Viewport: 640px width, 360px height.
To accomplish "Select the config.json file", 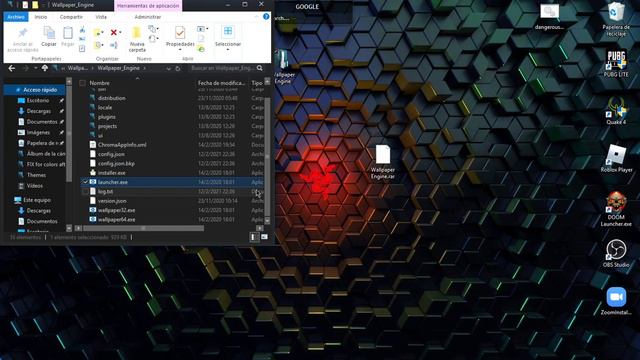I will pos(111,154).
